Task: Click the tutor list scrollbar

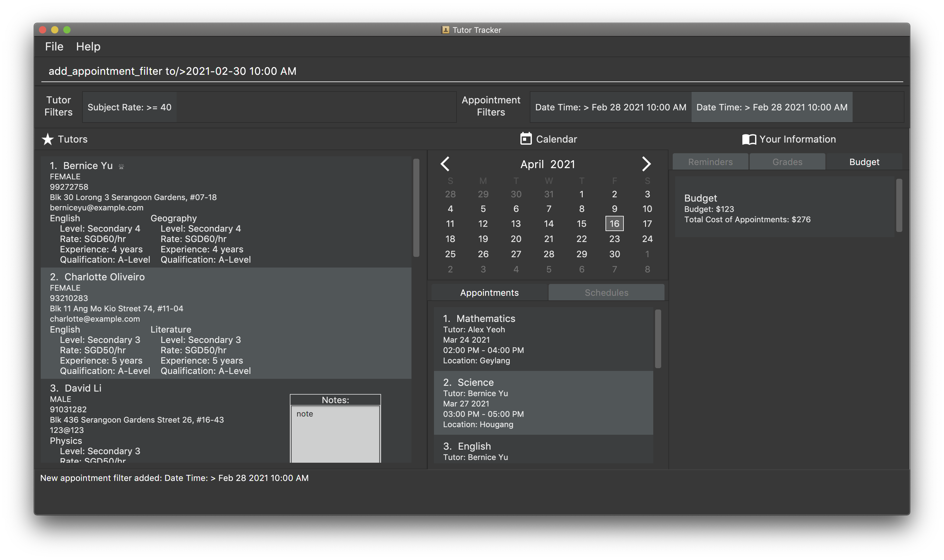Action: pyautogui.click(x=416, y=208)
